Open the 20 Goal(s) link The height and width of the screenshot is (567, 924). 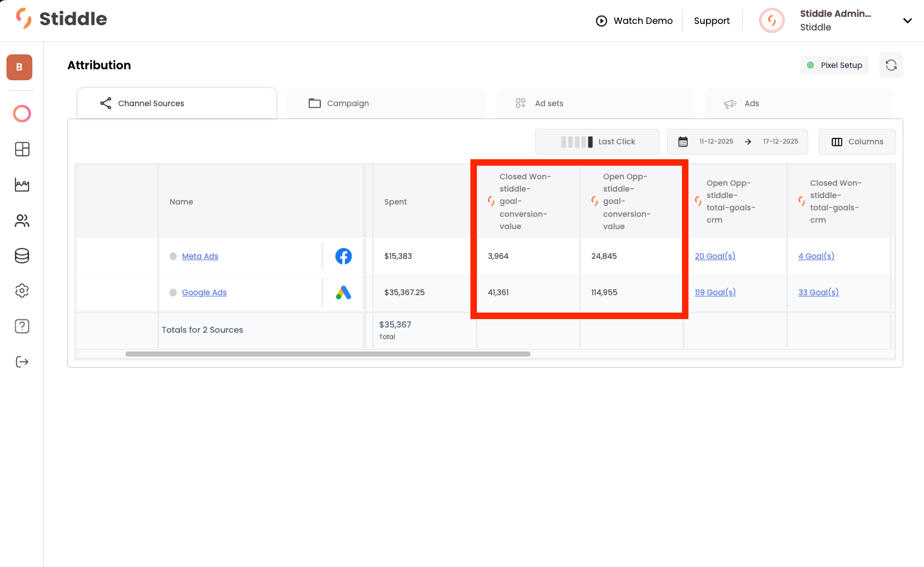(715, 256)
